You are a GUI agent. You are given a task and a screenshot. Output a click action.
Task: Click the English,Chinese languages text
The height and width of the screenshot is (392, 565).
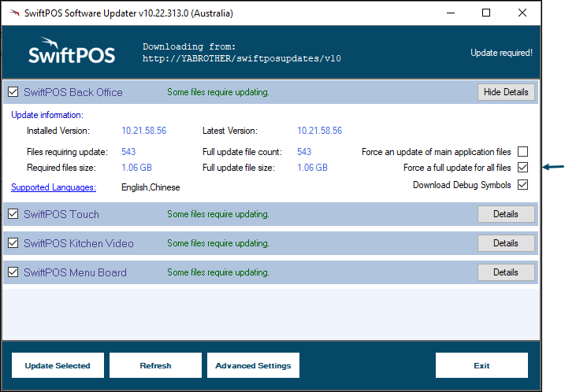pos(151,187)
